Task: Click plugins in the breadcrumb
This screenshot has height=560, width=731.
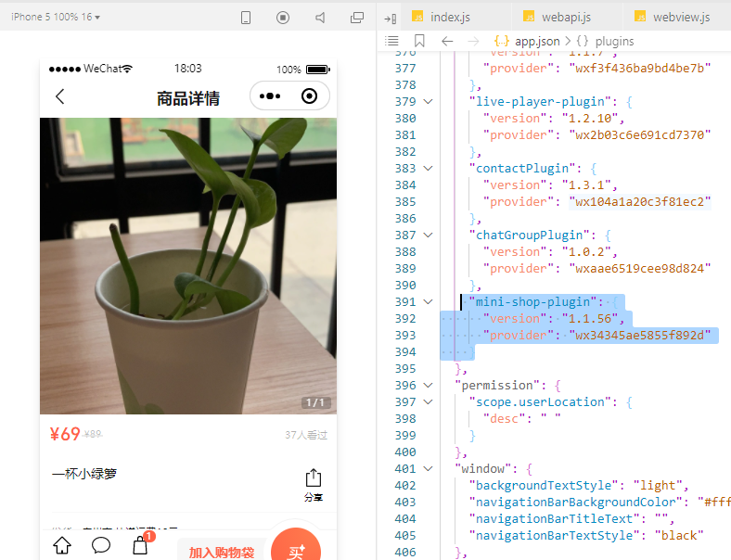Action: 614,42
